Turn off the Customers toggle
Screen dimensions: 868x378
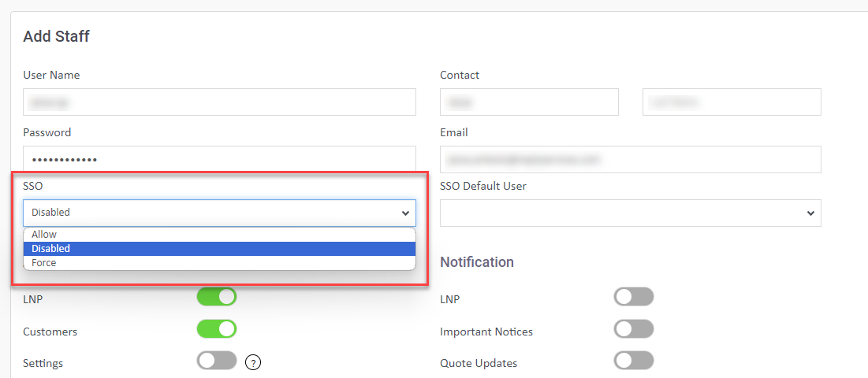point(217,328)
